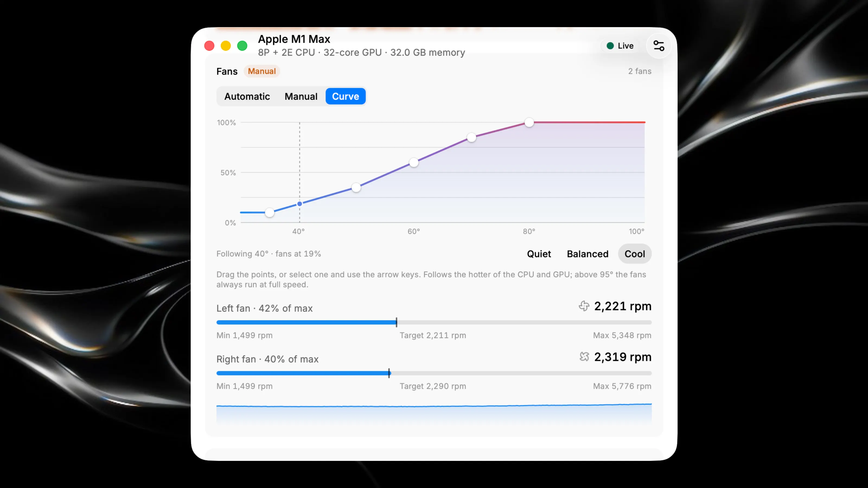868x488 pixels.
Task: Click 'Min 1,499 rpm' under Left fan
Action: [x=244, y=335]
